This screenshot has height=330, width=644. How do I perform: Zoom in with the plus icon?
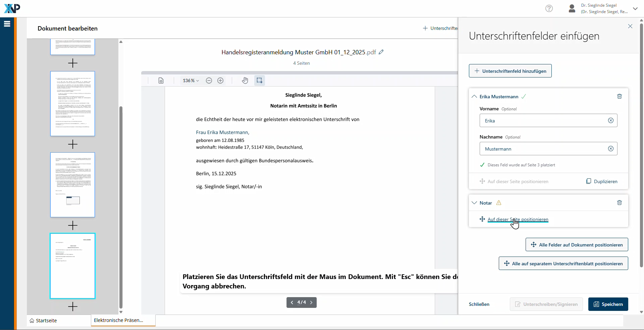(x=220, y=80)
